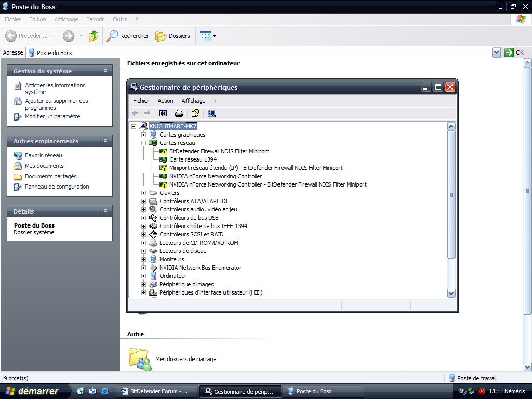Open Favoris menu in Poste du Boss window

coord(96,19)
